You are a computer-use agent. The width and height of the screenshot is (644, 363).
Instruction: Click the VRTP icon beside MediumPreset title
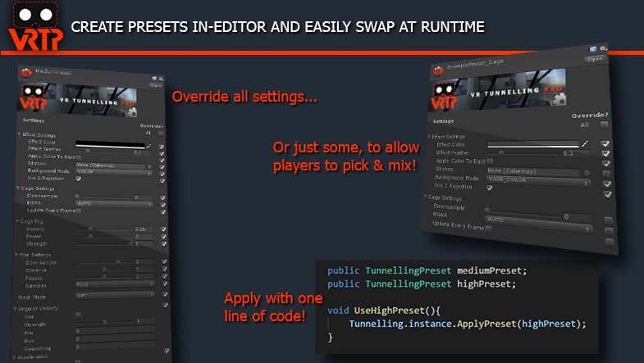tap(26, 73)
